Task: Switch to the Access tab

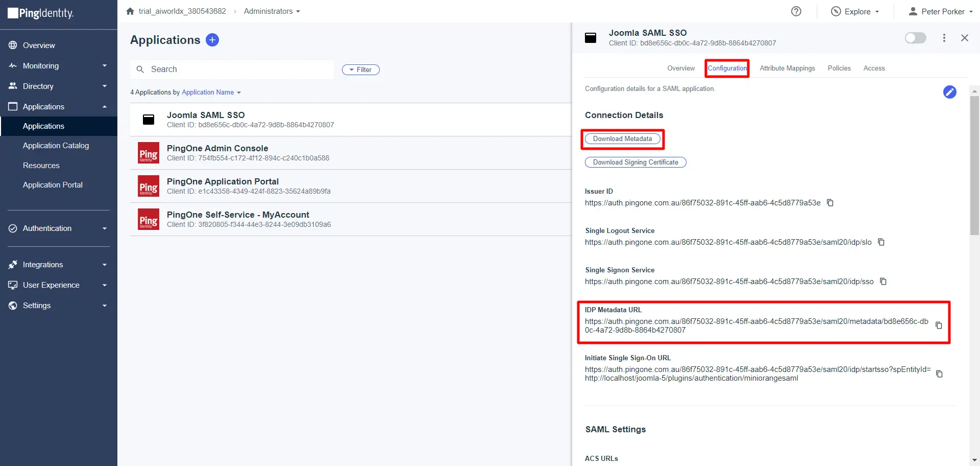Action: [874, 68]
